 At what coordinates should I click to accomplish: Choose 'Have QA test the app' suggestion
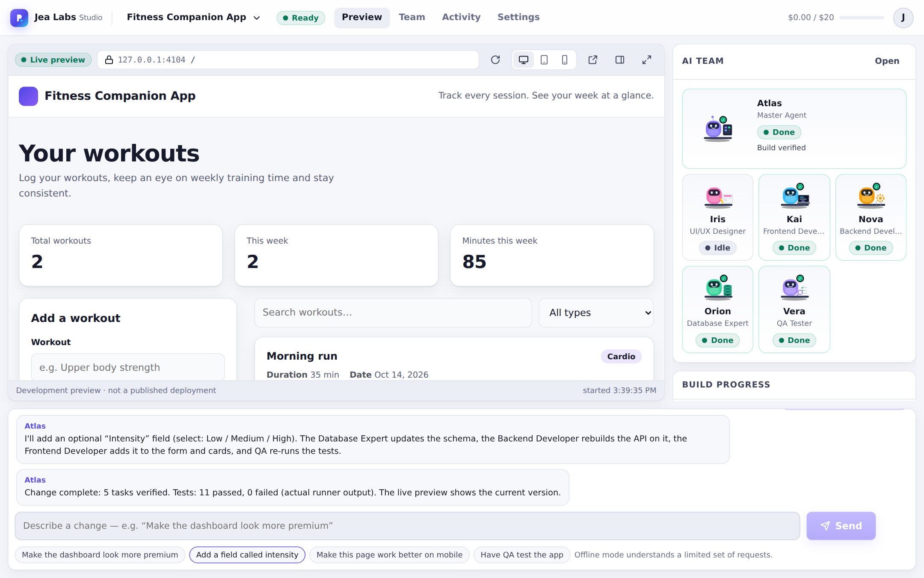(522, 555)
